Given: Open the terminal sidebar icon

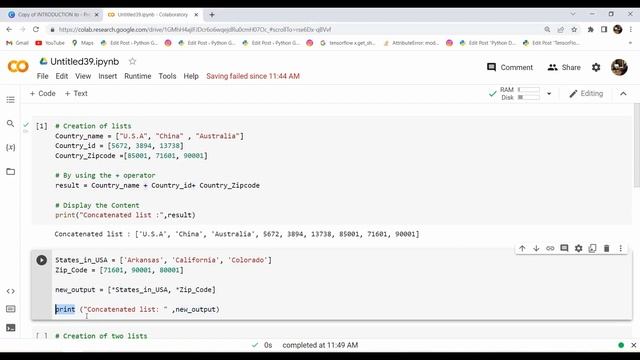Looking at the screenshot, I should (x=11, y=327).
